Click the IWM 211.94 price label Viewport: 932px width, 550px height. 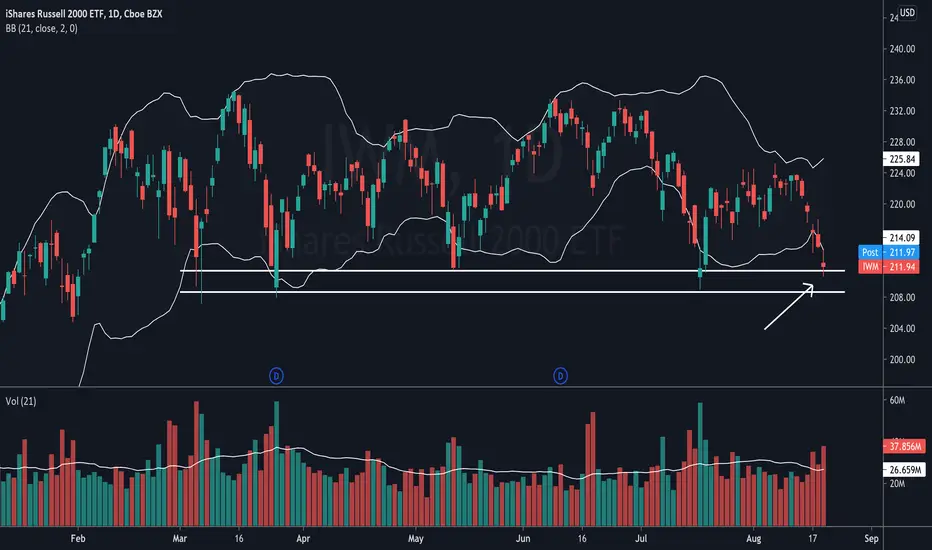889,266
